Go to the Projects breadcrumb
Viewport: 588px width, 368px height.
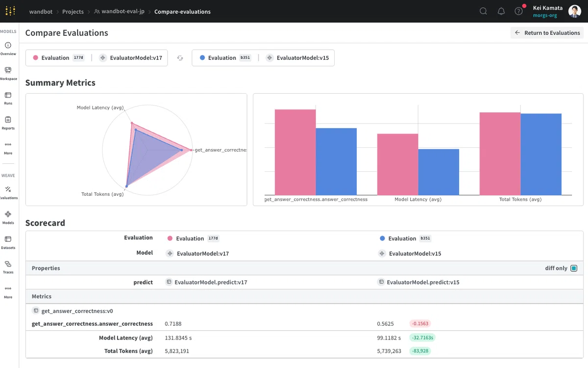tap(73, 11)
